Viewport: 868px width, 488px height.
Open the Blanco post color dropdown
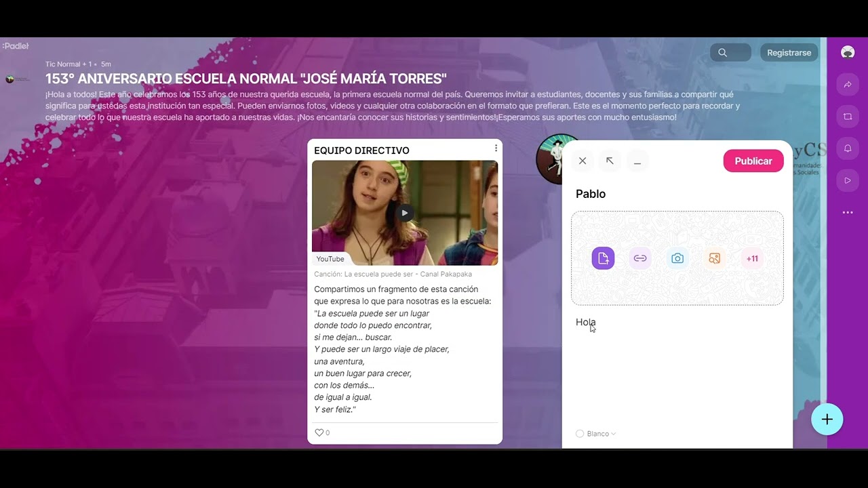point(596,434)
